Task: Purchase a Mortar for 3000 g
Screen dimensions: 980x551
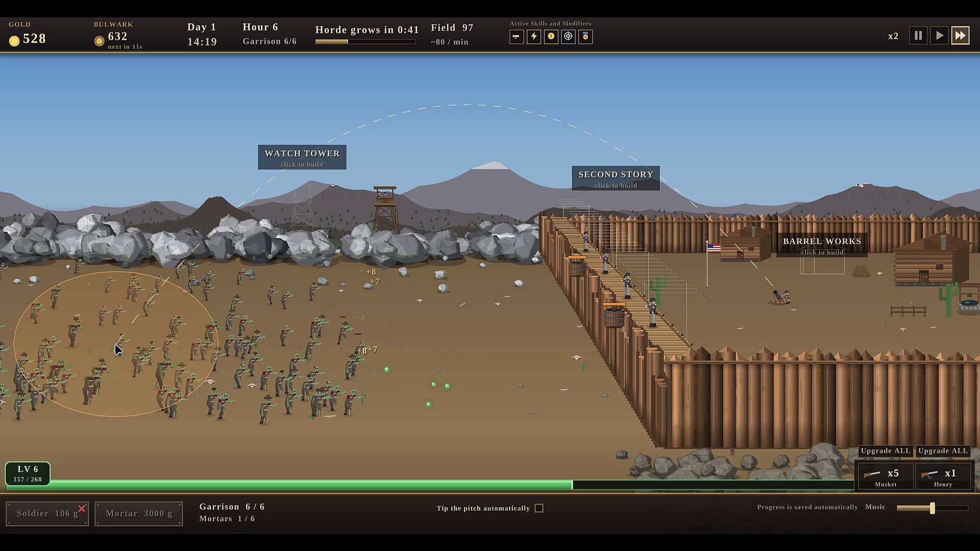Action: coord(139,514)
